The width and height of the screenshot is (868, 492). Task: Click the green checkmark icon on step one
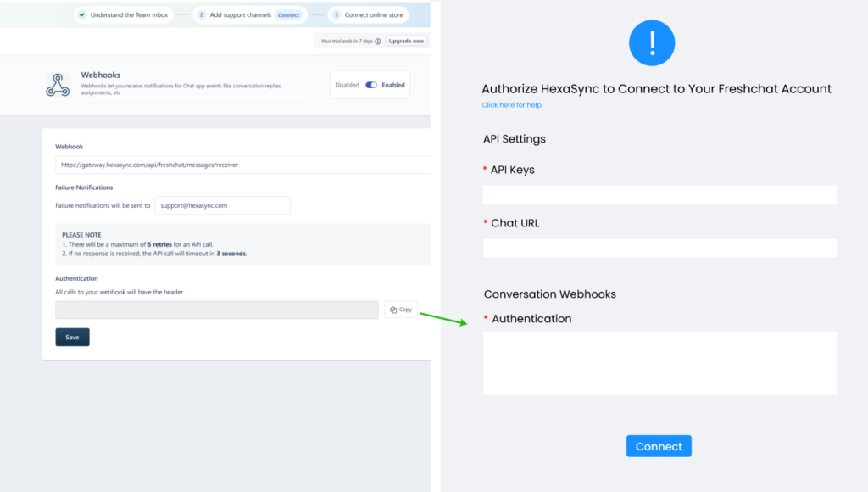tap(82, 15)
